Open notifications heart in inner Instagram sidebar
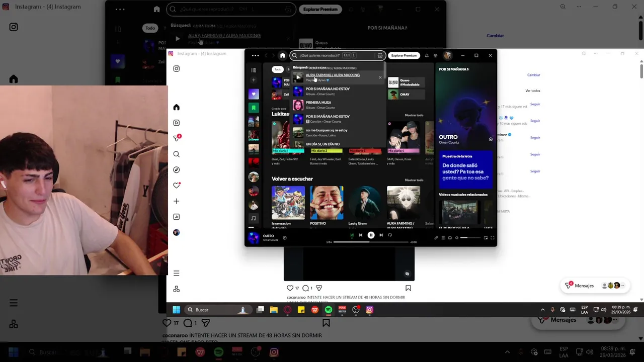 [177, 185]
